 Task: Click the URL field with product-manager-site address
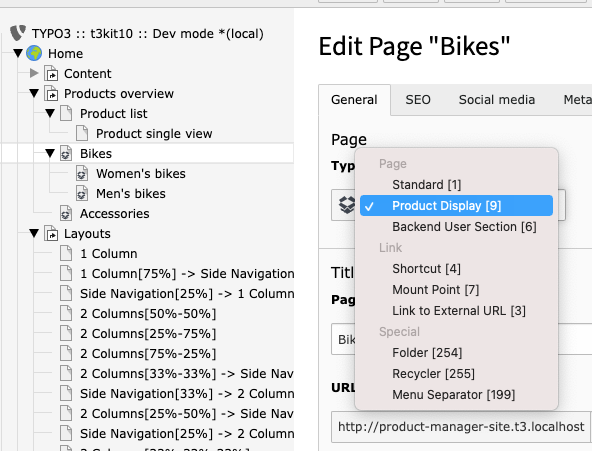[x=461, y=427]
